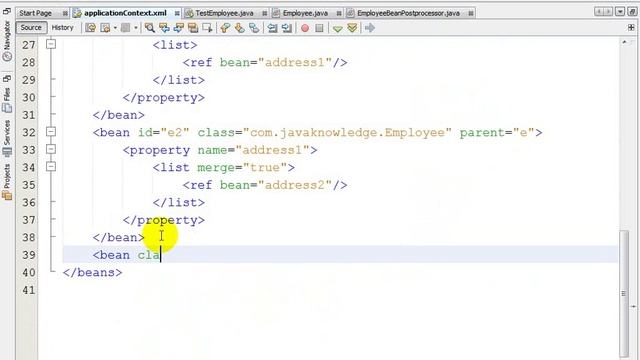Switch to History view
This screenshot has height=360, width=640.
pyautogui.click(x=62, y=27)
